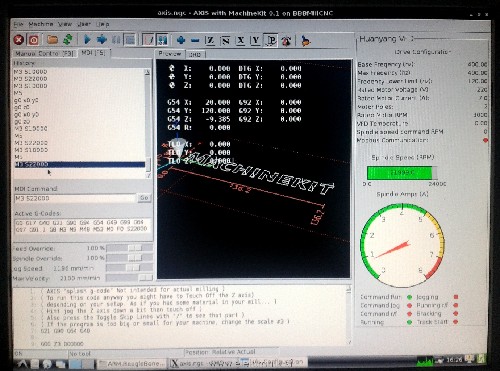Viewport: 500px width, 371px height.
Task: Pause program execution from the toolbar
Action: click(x=116, y=40)
